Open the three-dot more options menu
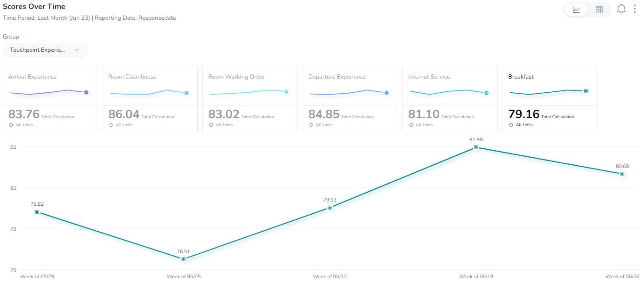Screen dimensions: 644x282 [x=635, y=9]
